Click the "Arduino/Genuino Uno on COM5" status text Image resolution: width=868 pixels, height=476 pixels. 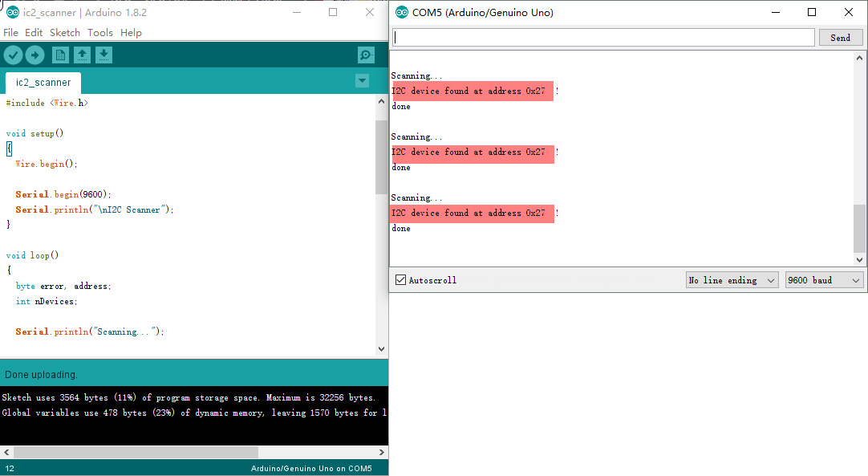tap(311, 468)
